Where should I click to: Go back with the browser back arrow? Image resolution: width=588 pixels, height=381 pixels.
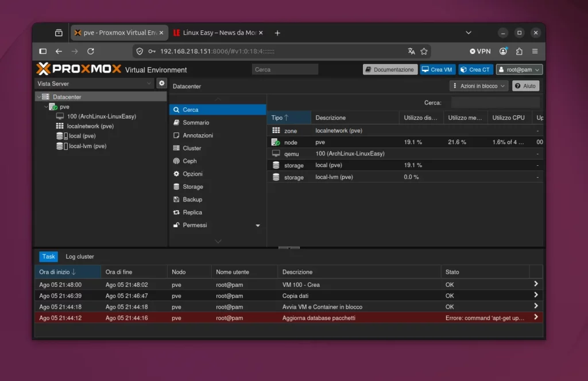click(59, 51)
